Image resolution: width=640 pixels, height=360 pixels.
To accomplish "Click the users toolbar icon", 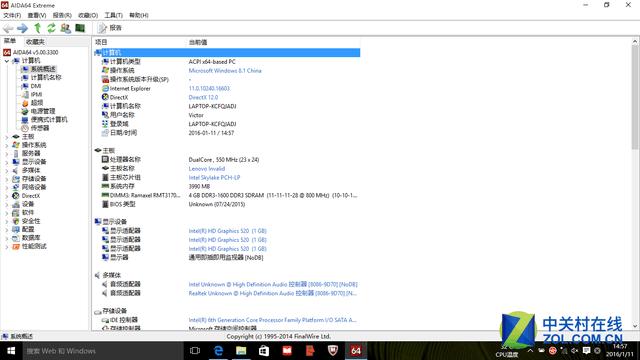I will click(65, 28).
